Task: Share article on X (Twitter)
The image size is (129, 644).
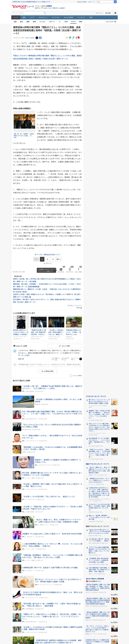Action: (x=37, y=38)
